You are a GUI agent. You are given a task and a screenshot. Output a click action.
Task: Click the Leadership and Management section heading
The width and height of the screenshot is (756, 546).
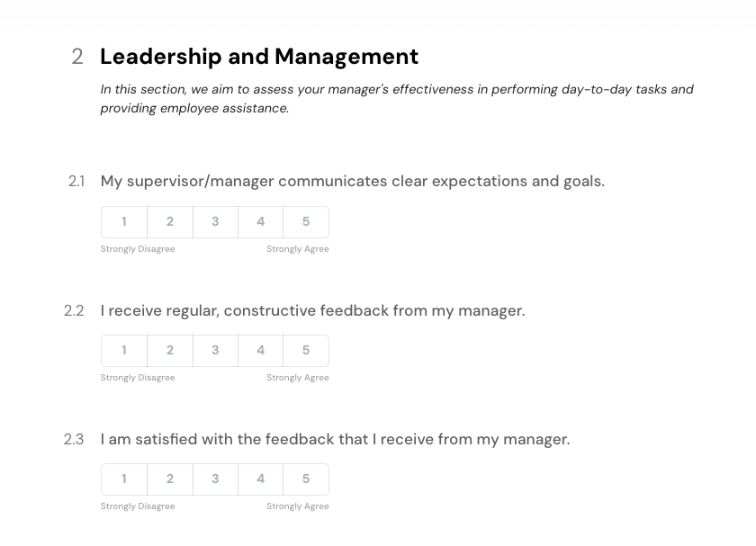258,56
